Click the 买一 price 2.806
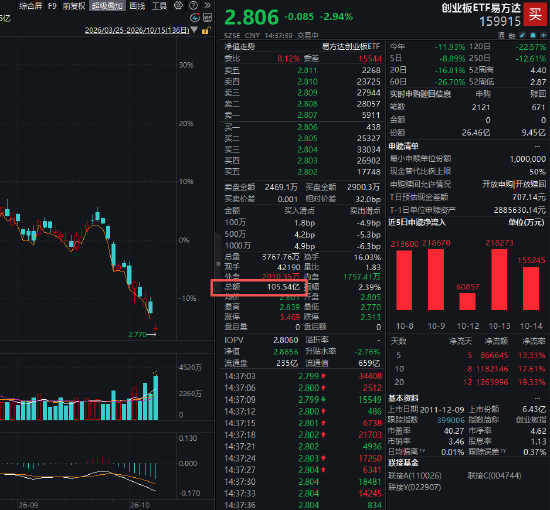 [307, 127]
